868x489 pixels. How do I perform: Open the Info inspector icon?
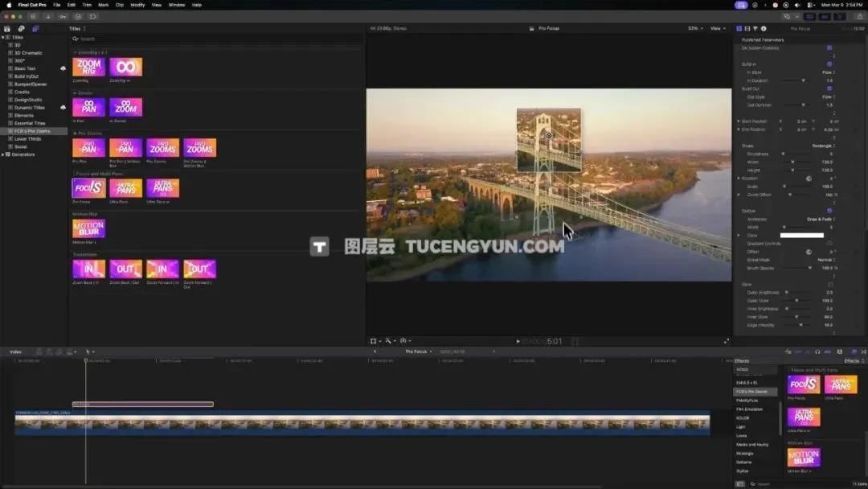pos(764,28)
